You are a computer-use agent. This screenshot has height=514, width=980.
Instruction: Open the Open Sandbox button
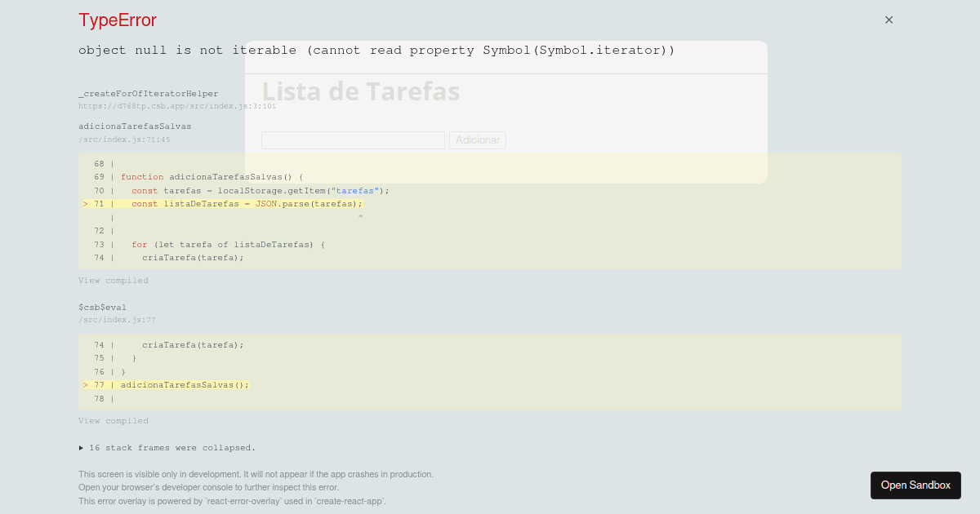click(x=915, y=485)
